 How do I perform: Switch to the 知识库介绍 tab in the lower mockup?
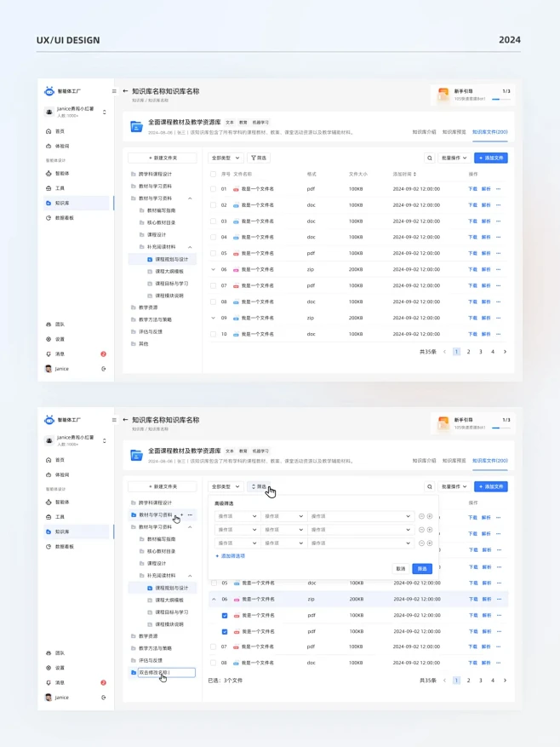point(424,460)
